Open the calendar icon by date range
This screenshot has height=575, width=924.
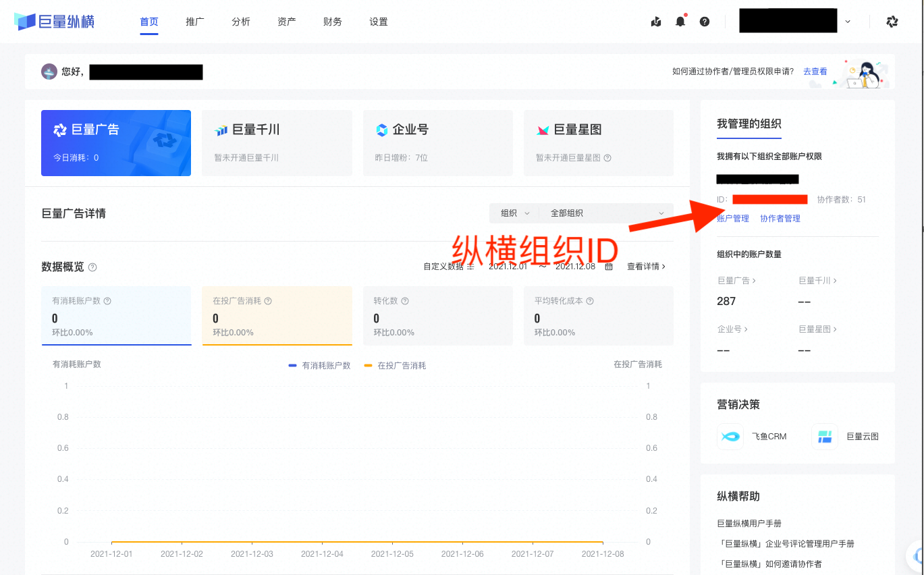(x=609, y=267)
